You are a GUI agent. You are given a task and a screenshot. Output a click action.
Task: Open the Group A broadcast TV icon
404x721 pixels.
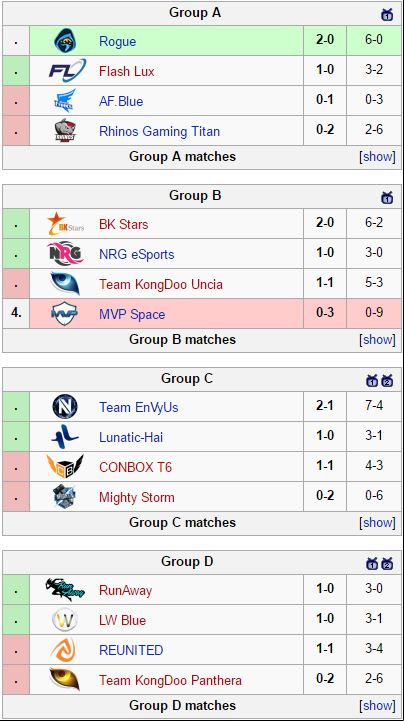(x=387, y=14)
